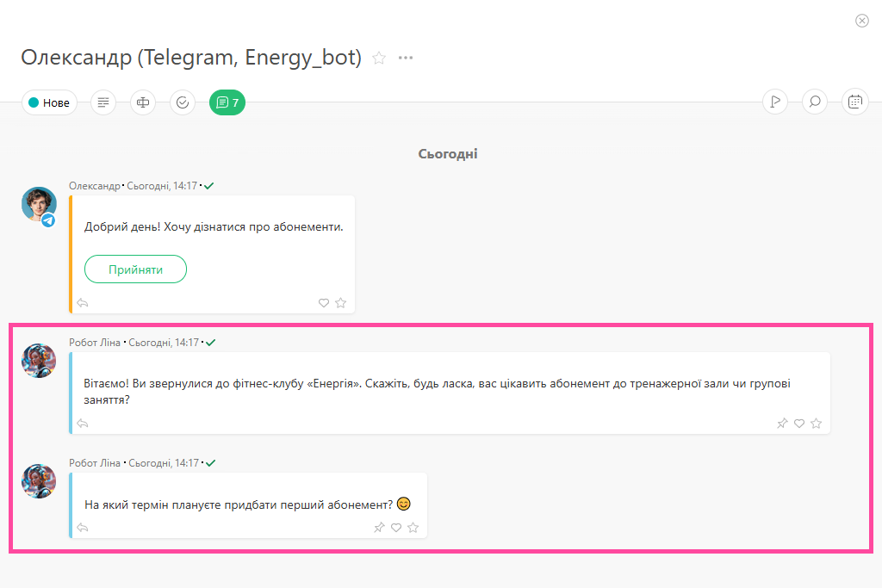
Task: Like the 'Вітаємо!' robot message
Action: (x=799, y=424)
